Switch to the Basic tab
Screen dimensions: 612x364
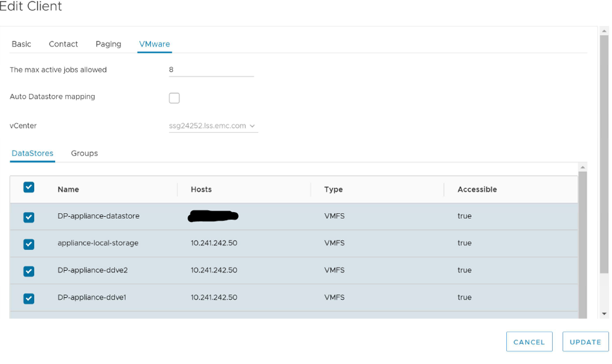[21, 44]
